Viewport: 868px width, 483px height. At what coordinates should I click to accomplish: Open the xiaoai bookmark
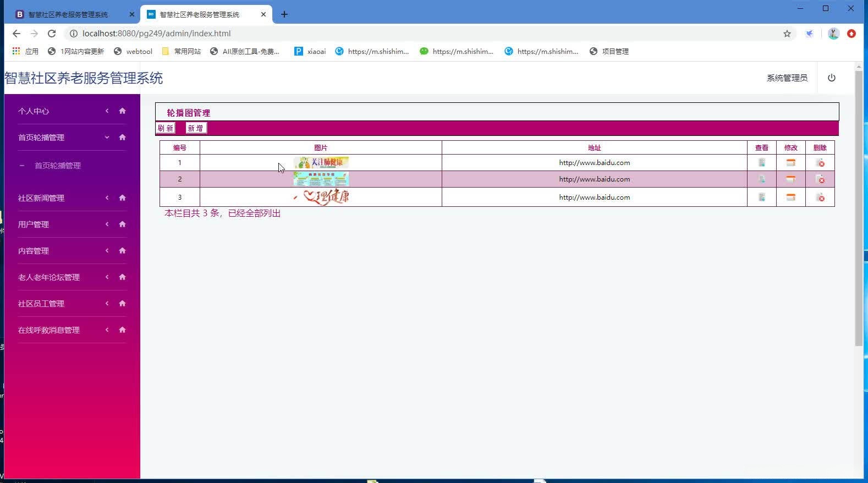(310, 51)
